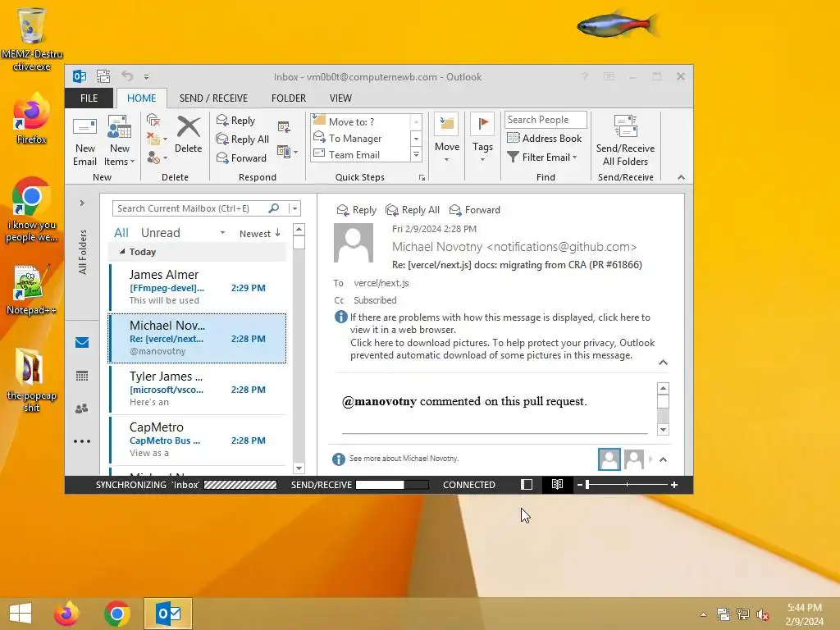This screenshot has width=840, height=630.
Task: Collapse the people pane chevron
Action: [663, 459]
